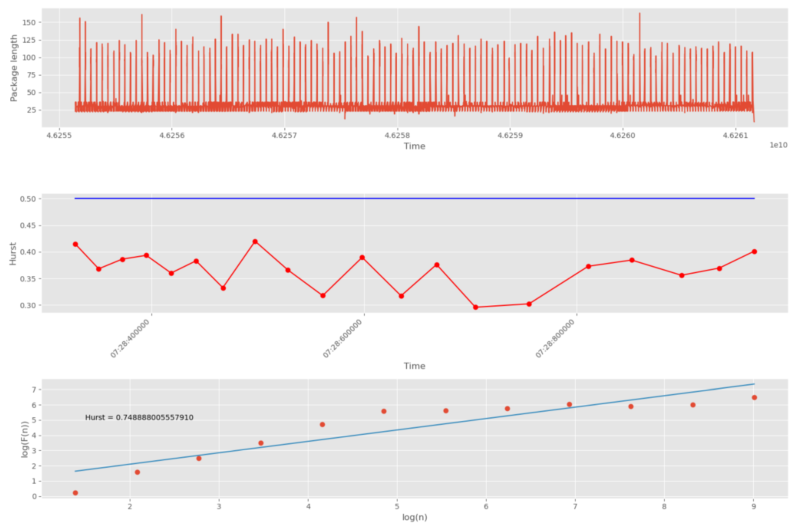Viewport: 799px width, 532px height.
Task: Click the first red Hurst data point
Action: [75, 244]
